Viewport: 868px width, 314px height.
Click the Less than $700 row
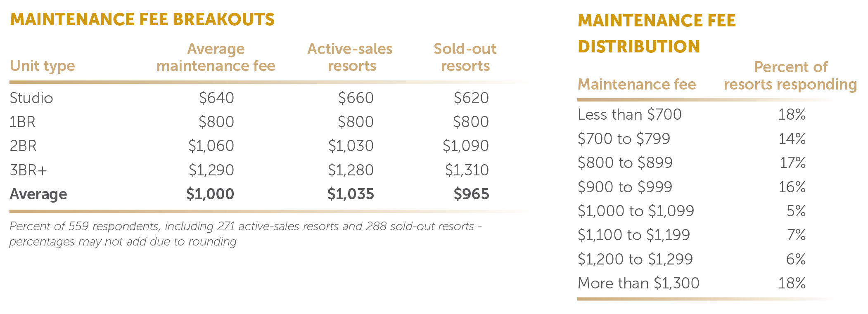point(629,114)
